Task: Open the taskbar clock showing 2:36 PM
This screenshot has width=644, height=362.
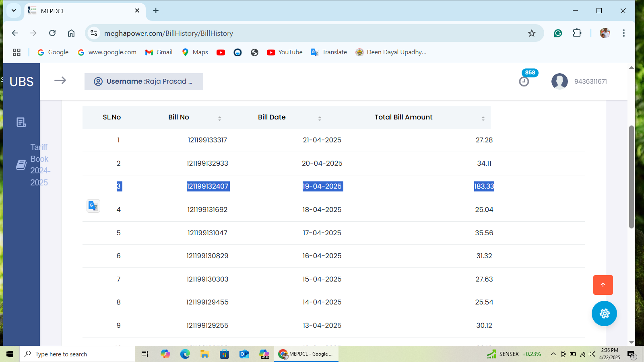Action: [x=609, y=354]
